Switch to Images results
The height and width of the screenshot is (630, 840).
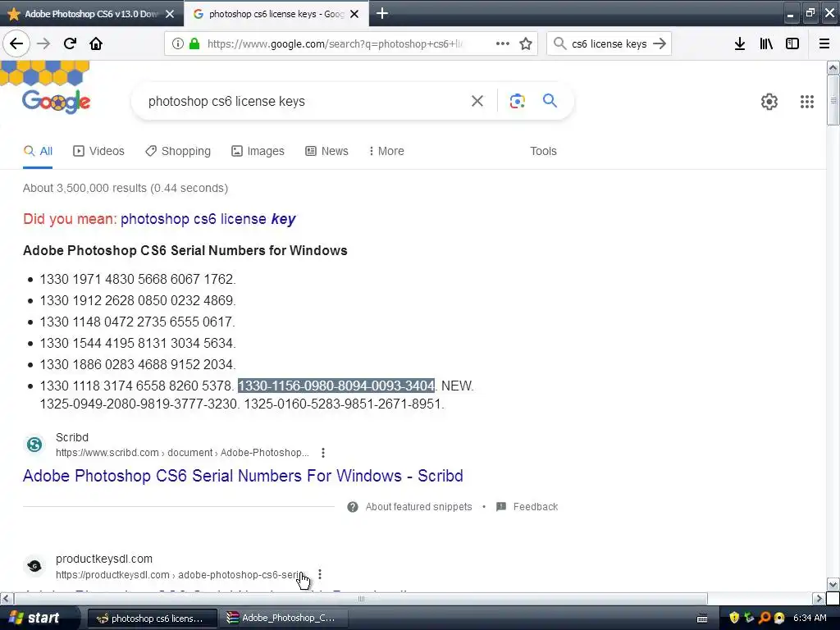258,151
